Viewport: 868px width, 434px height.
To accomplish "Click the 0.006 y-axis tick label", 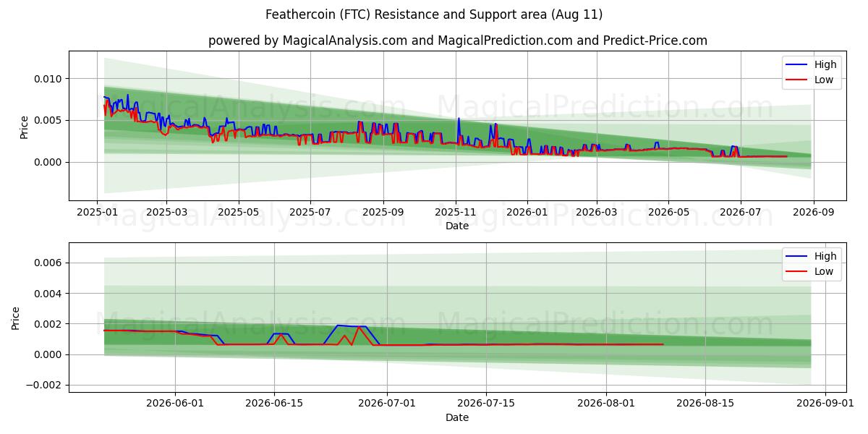I will [x=48, y=263].
